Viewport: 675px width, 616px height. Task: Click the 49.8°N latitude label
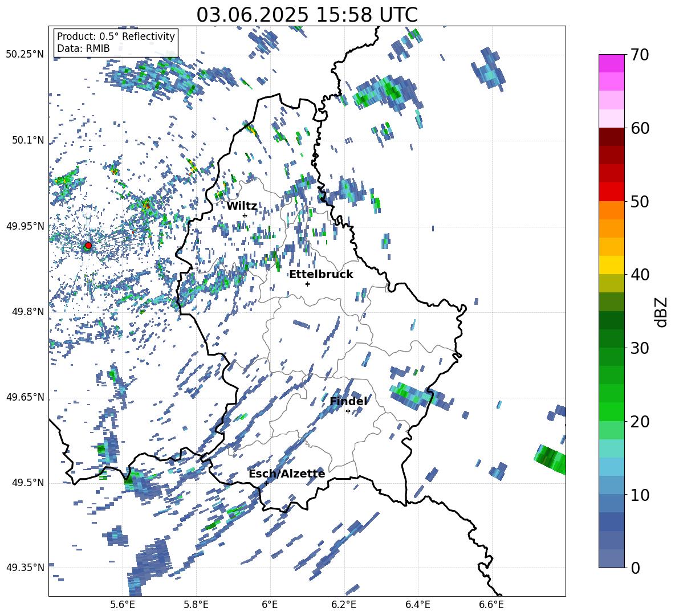[29, 312]
